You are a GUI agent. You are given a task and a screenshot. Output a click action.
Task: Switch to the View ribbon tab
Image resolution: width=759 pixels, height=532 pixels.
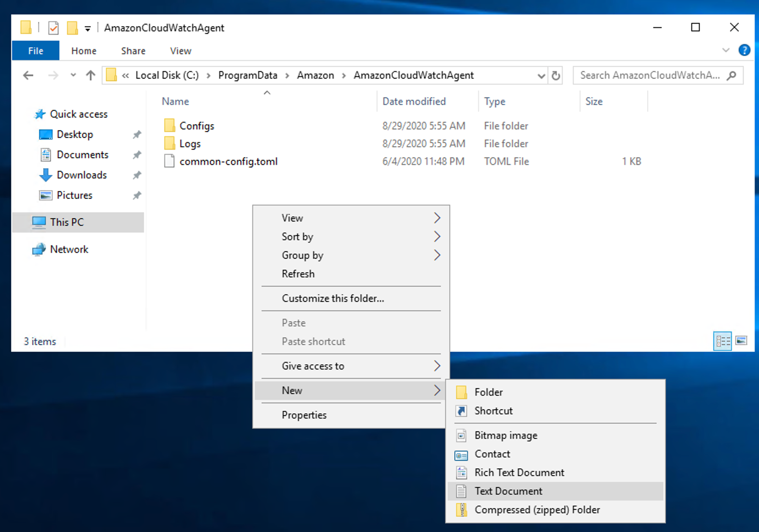[181, 51]
